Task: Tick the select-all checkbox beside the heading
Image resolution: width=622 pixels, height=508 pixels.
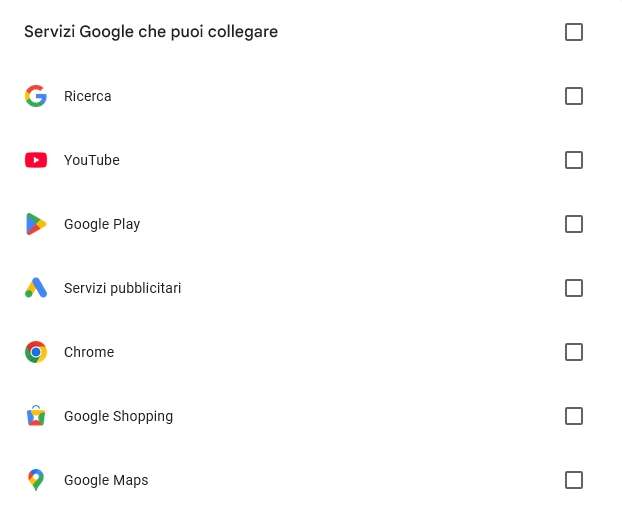Action: click(574, 32)
